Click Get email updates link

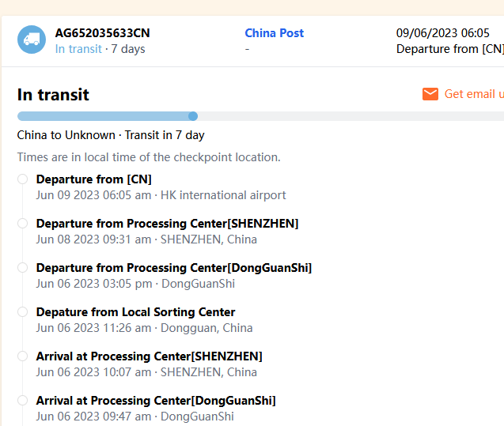(x=473, y=94)
